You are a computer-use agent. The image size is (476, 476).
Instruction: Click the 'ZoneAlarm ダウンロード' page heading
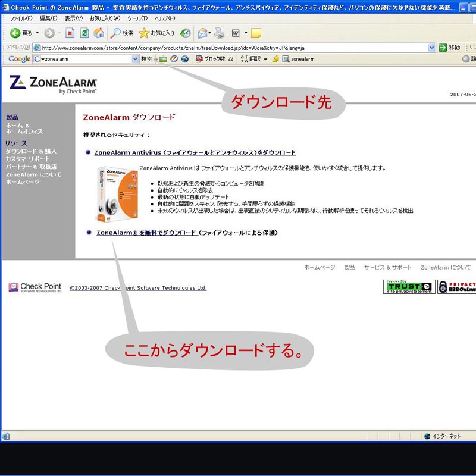(x=129, y=117)
